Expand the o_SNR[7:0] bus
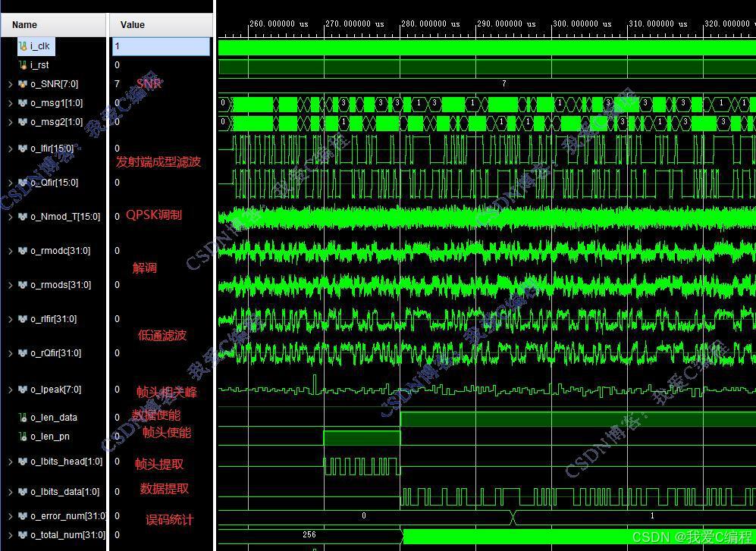Viewport: 756px width, 551px height. (11, 84)
